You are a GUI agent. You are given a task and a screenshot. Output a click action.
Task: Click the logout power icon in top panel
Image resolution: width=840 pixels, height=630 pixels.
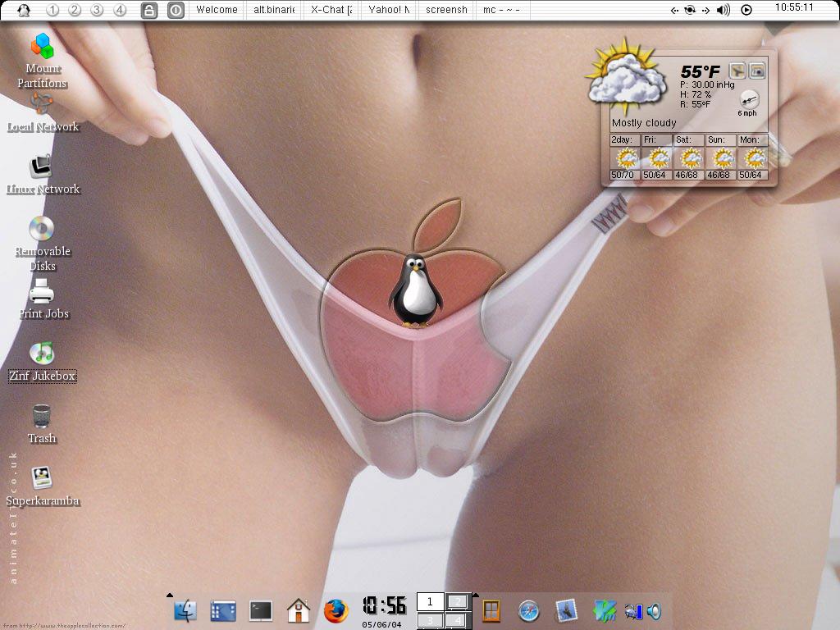(x=176, y=10)
